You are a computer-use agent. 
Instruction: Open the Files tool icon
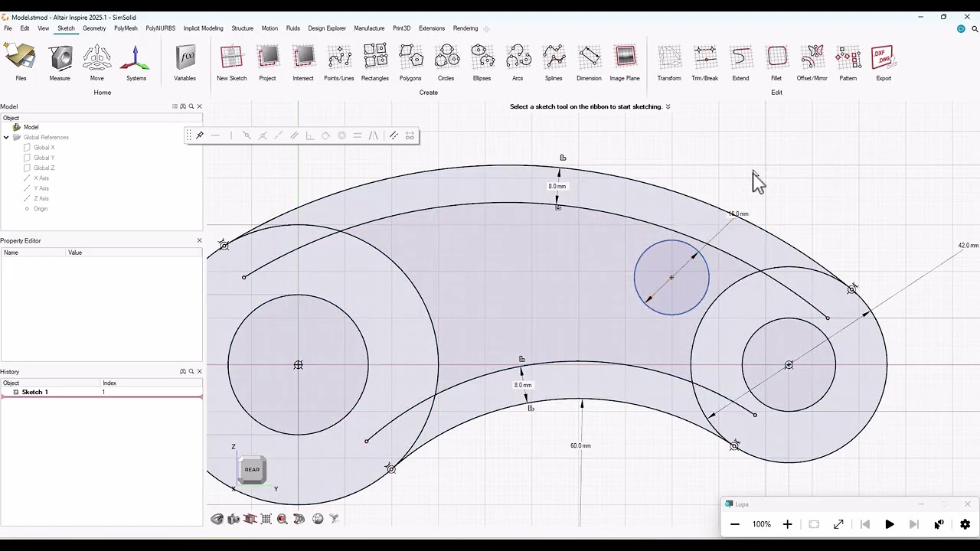click(21, 57)
